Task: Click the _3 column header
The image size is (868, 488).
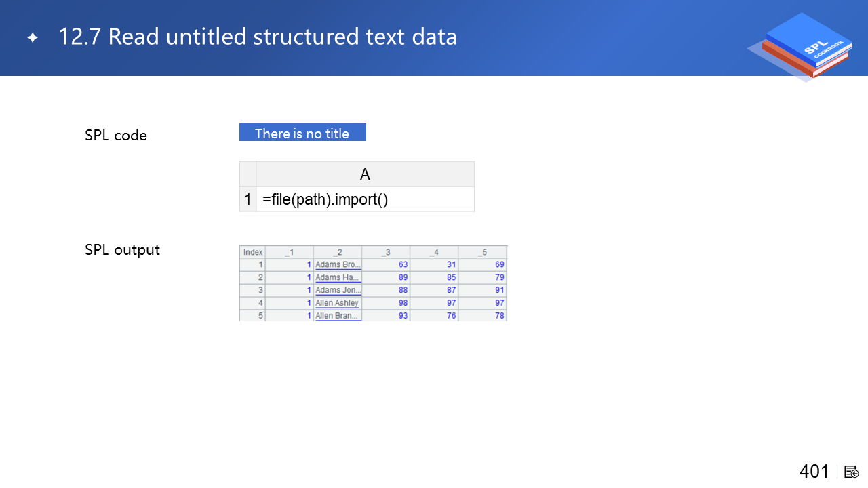Action: point(385,252)
